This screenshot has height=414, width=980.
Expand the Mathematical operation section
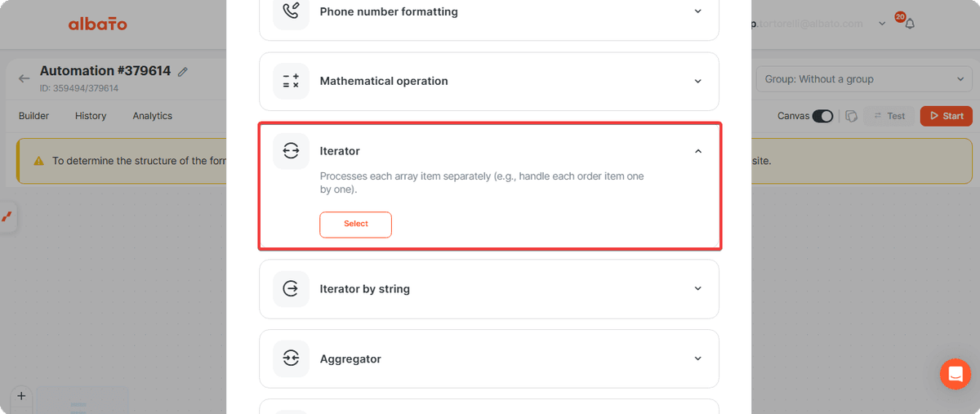[697, 81]
